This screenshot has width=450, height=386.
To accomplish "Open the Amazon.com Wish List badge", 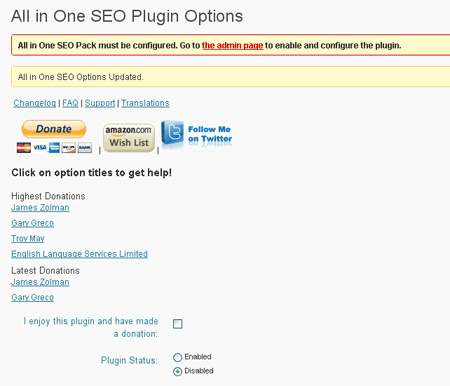I will (x=129, y=138).
